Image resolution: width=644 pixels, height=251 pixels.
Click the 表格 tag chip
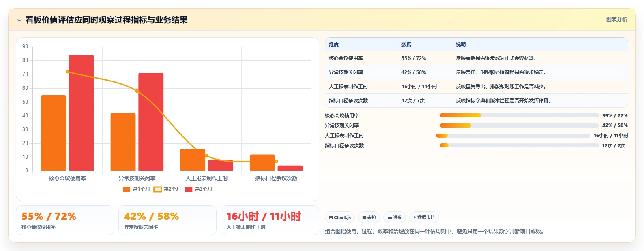369,217
